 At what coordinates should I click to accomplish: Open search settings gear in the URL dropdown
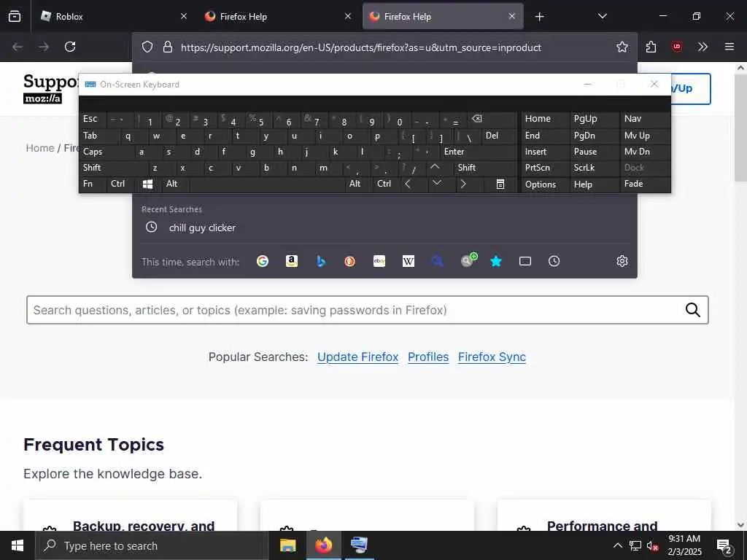tap(622, 261)
